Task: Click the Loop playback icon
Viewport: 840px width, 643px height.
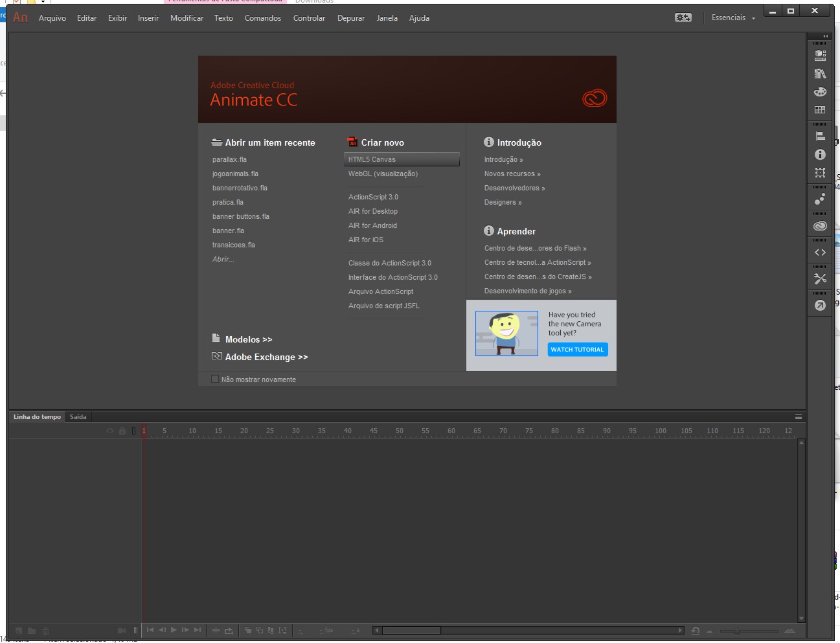Action: 229,631
